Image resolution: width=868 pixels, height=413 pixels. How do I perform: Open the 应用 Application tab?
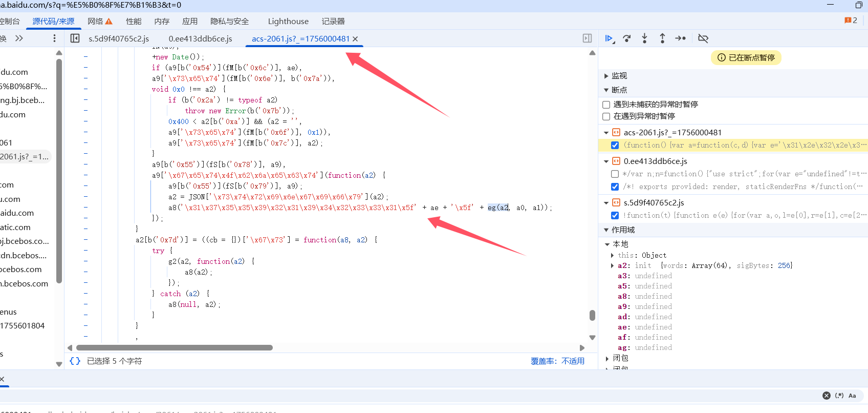point(190,22)
